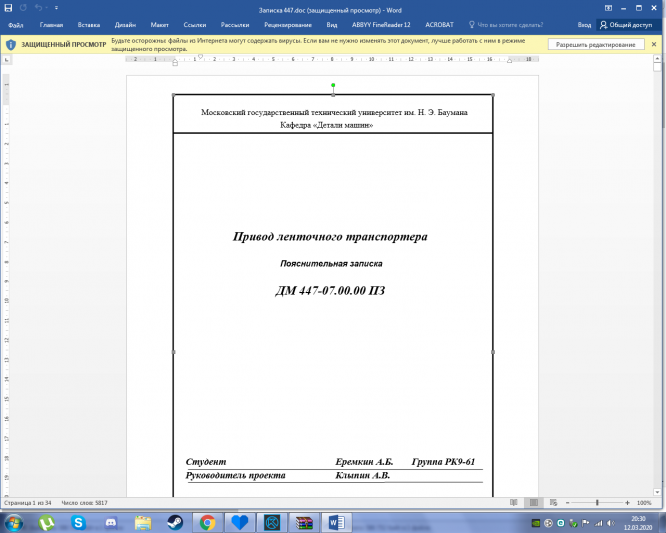Switch to Print Layout view icon
This screenshot has height=533, width=666.
point(533,503)
